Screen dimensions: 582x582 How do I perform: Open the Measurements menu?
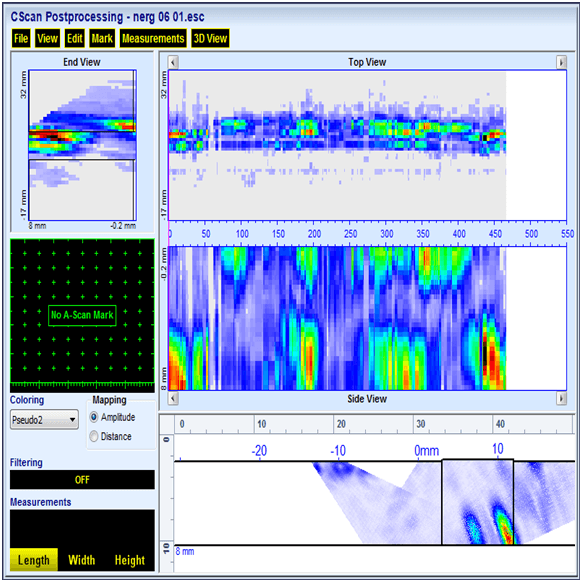(153, 38)
